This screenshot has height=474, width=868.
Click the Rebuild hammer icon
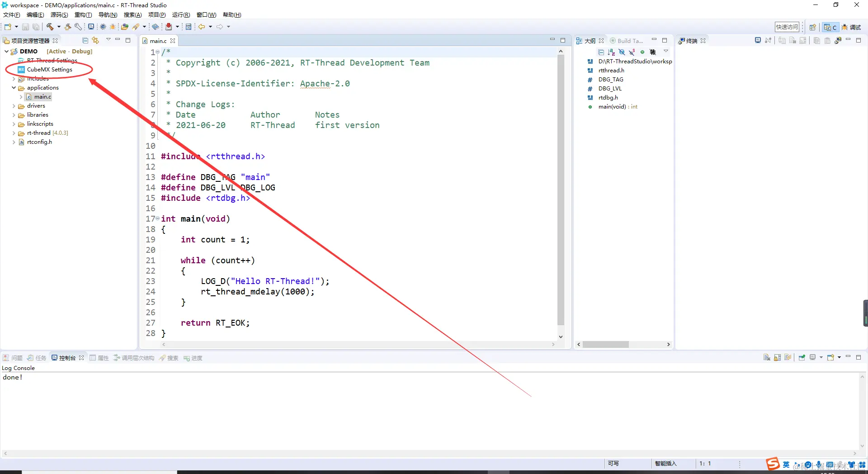coord(68,27)
